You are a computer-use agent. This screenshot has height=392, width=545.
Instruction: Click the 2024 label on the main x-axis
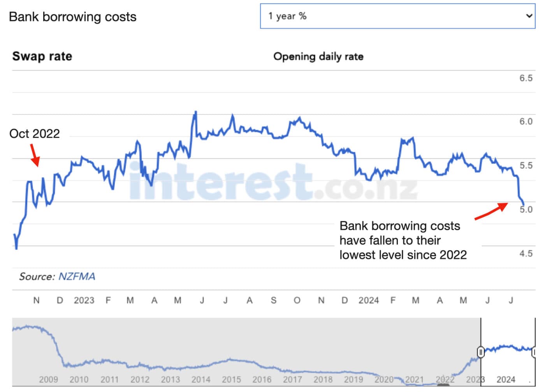[368, 300]
